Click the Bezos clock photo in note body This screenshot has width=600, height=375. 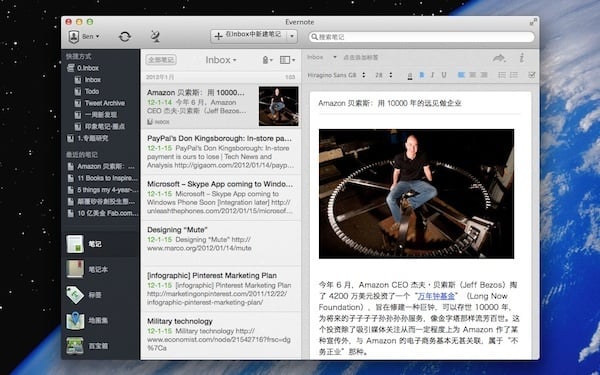(x=416, y=194)
